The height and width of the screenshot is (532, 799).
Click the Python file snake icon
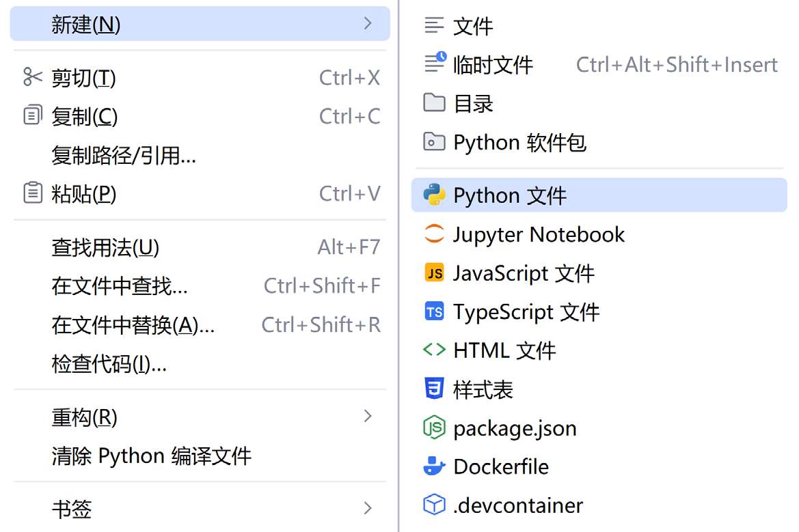point(434,195)
